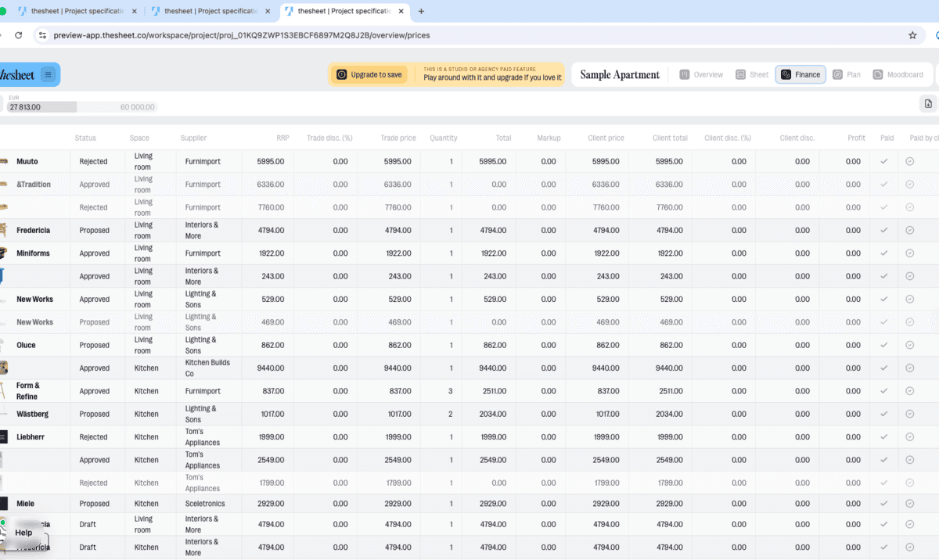The height and width of the screenshot is (560, 939).
Task: Switch to the Sheet tab
Action: click(x=752, y=74)
